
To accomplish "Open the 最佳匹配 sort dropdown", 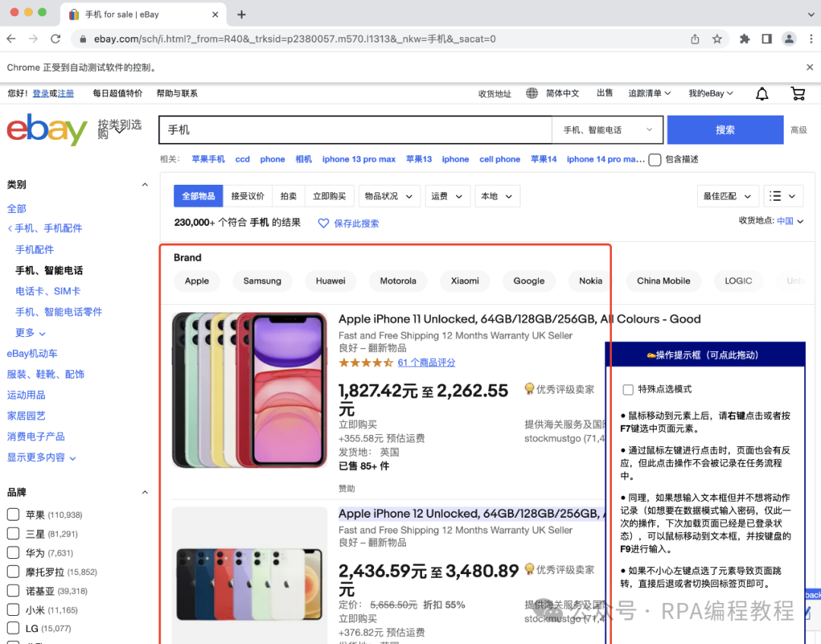I will 727,196.
